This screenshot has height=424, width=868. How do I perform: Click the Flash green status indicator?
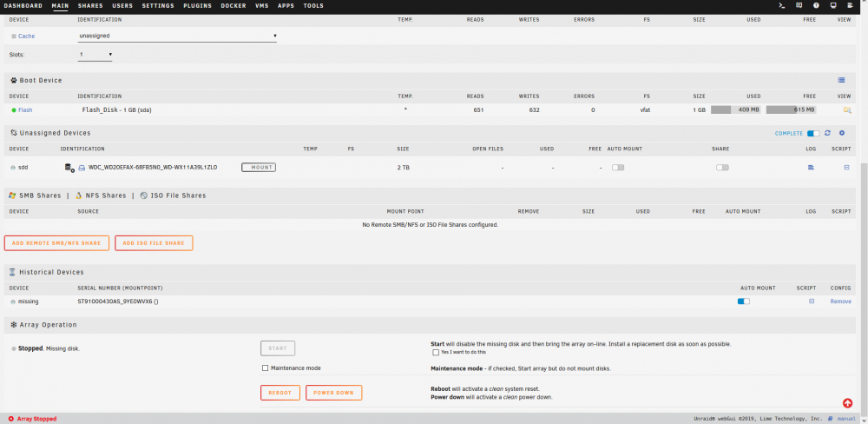[14, 110]
